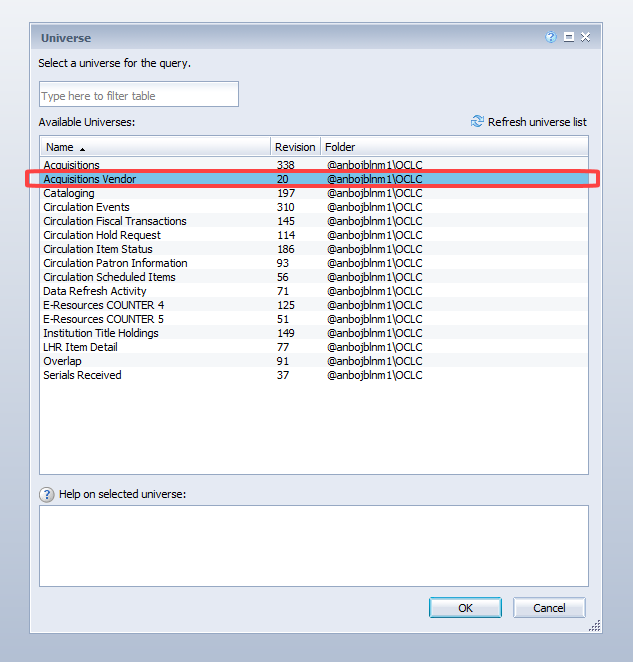The image size is (633, 662).
Task: Focus the 'Type here to filter table' field
Action: click(x=139, y=94)
